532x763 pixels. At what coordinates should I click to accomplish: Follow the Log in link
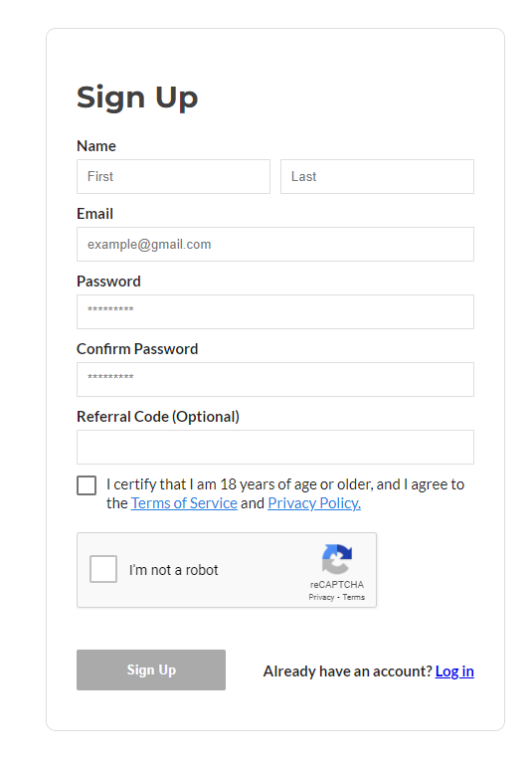point(454,671)
